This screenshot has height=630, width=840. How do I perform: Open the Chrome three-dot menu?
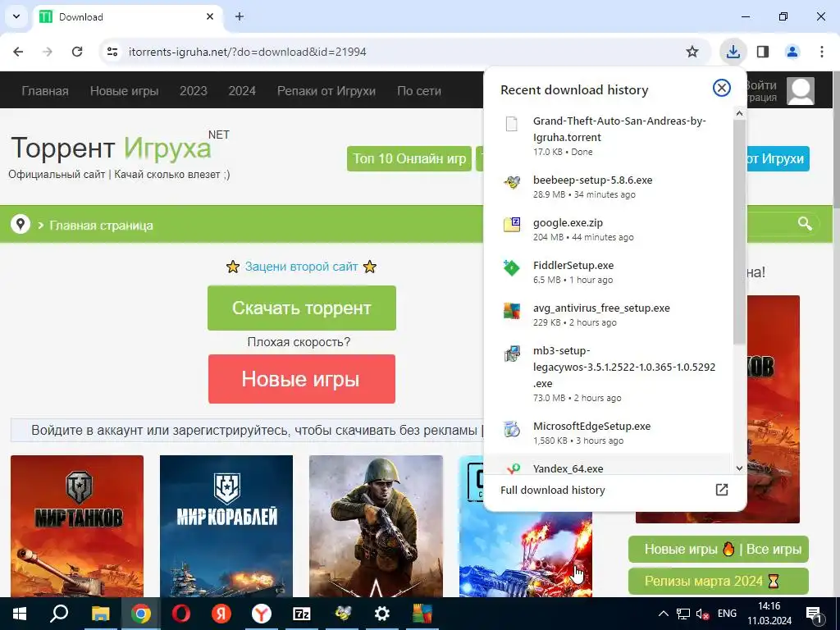[822, 52]
